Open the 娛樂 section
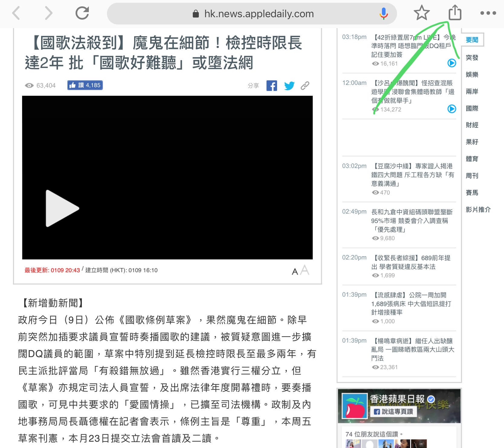Viewport: 504px width, 448px height. click(x=472, y=74)
